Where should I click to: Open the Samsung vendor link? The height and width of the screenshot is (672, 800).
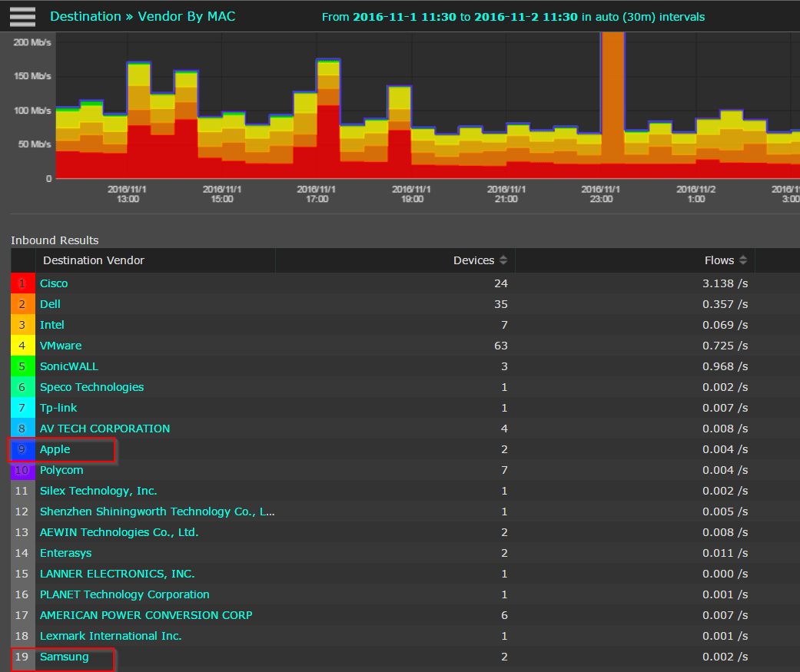point(65,657)
